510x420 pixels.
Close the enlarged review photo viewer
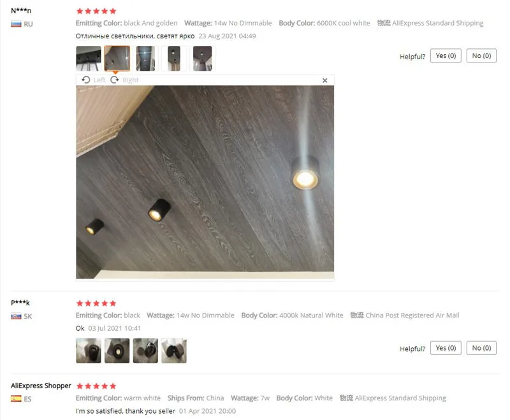324,80
